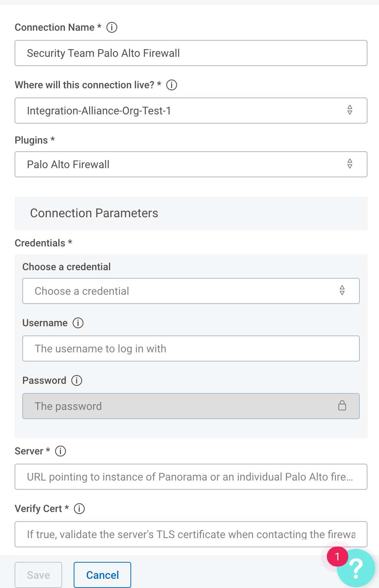Open the help question mark bubble

357,569
